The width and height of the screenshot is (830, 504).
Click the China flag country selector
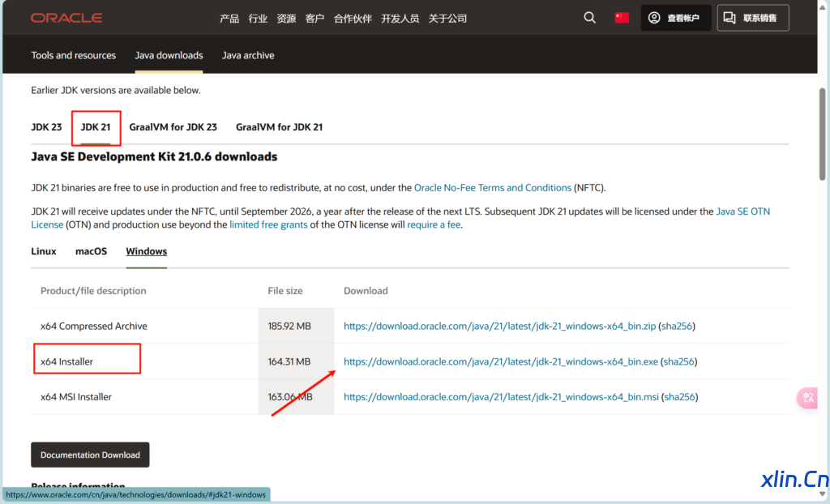tap(622, 18)
